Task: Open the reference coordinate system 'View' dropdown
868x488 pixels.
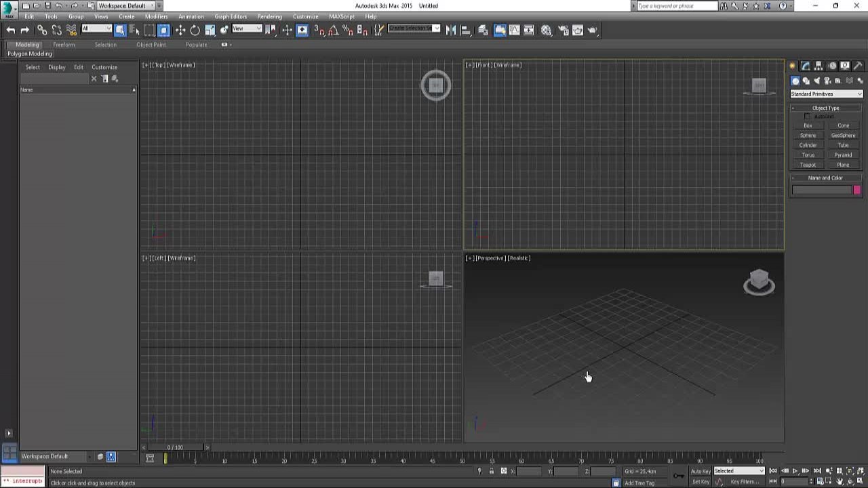Action: pos(247,28)
